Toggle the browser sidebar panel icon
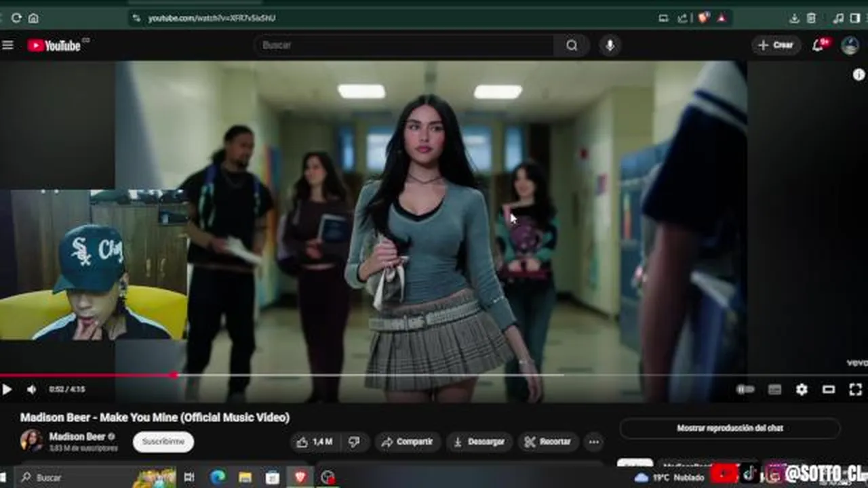Image resolution: width=868 pixels, height=488 pixels. click(854, 18)
